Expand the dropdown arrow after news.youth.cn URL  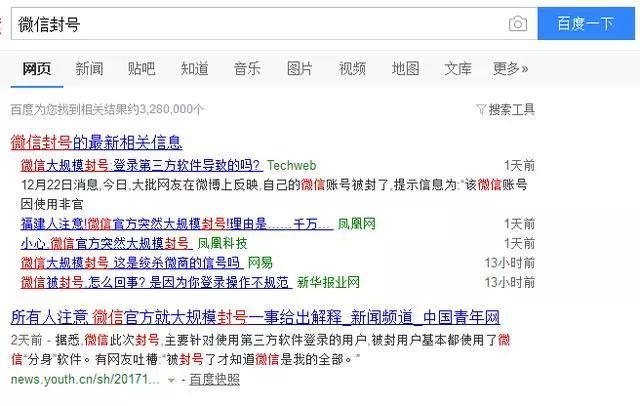coord(171,380)
